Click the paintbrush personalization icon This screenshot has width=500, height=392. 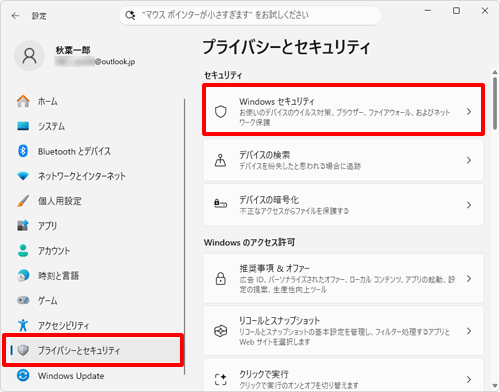[23, 201]
